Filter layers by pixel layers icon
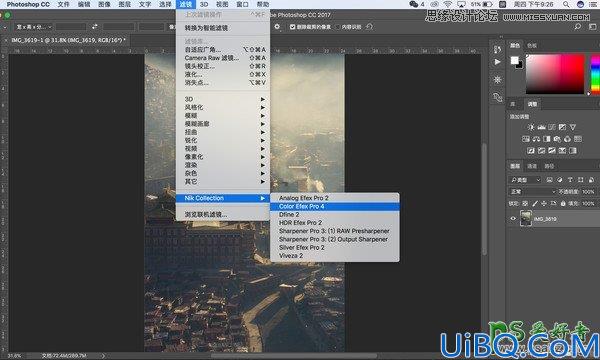The height and width of the screenshot is (360, 600). (x=549, y=180)
